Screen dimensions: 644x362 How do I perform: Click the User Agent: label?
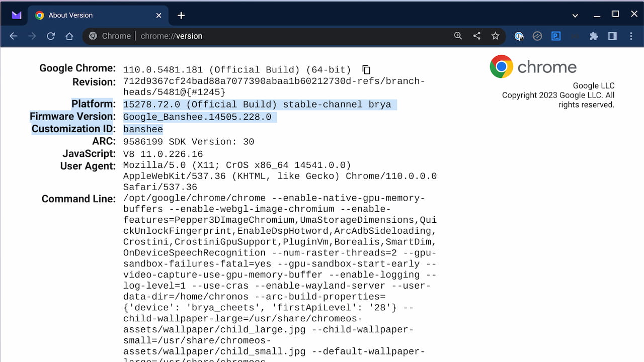88,166
